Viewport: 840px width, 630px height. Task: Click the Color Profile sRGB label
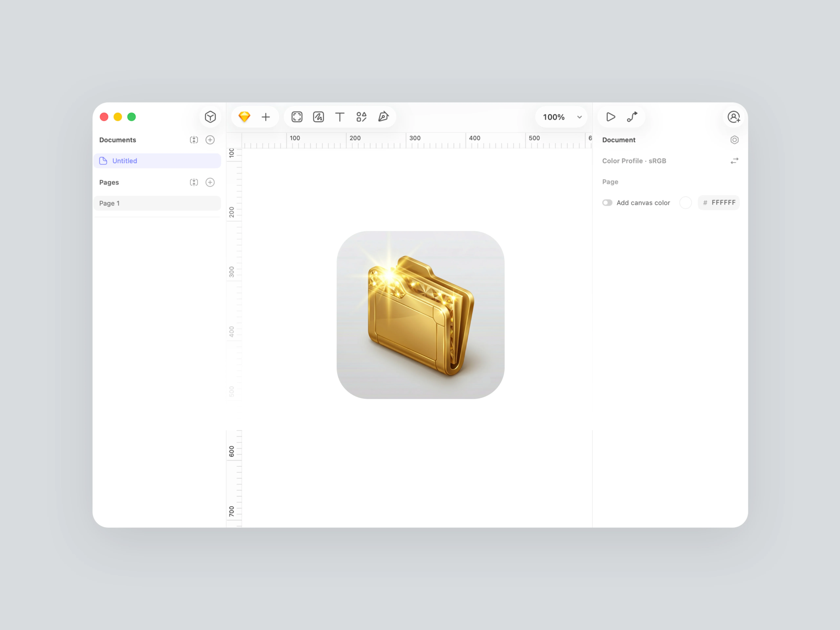[x=634, y=161]
